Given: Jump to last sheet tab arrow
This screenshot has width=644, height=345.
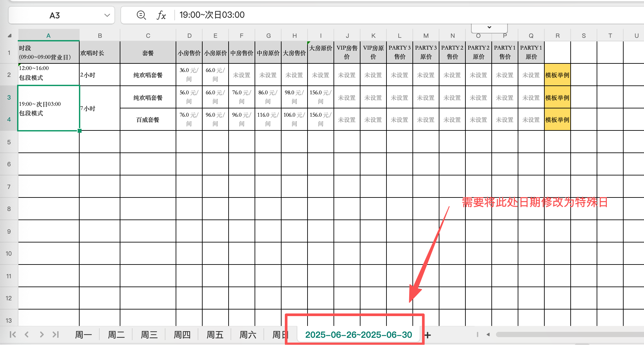Looking at the screenshot, I should coord(56,334).
